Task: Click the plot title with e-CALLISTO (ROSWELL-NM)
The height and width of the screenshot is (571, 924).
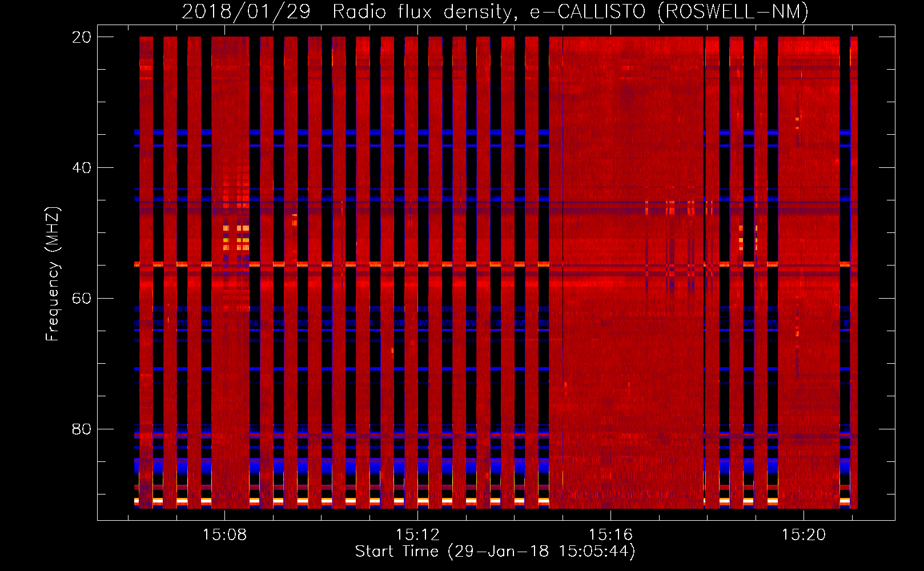Action: pyautogui.click(x=495, y=11)
